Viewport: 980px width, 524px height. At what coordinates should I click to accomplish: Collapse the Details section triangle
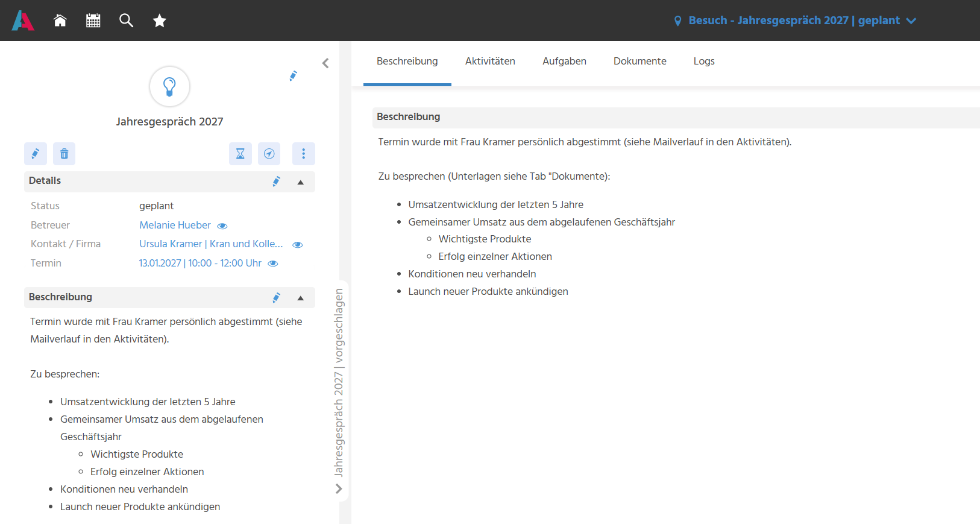point(301,182)
